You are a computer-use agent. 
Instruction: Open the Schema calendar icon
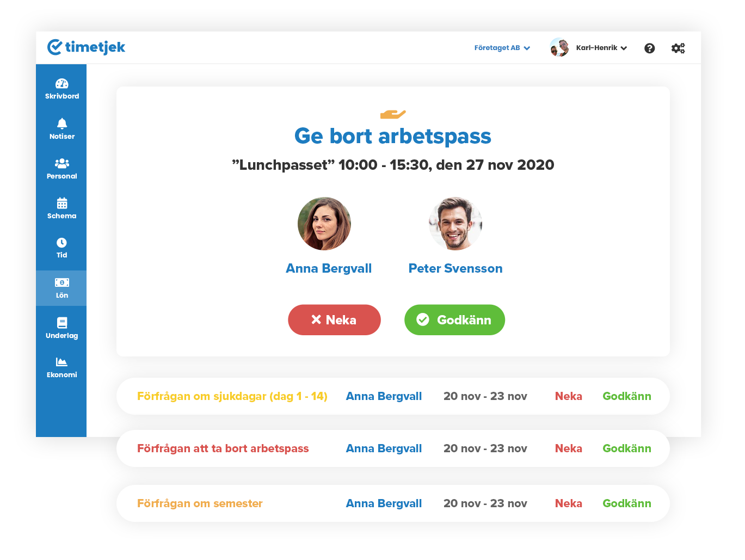[x=62, y=203]
